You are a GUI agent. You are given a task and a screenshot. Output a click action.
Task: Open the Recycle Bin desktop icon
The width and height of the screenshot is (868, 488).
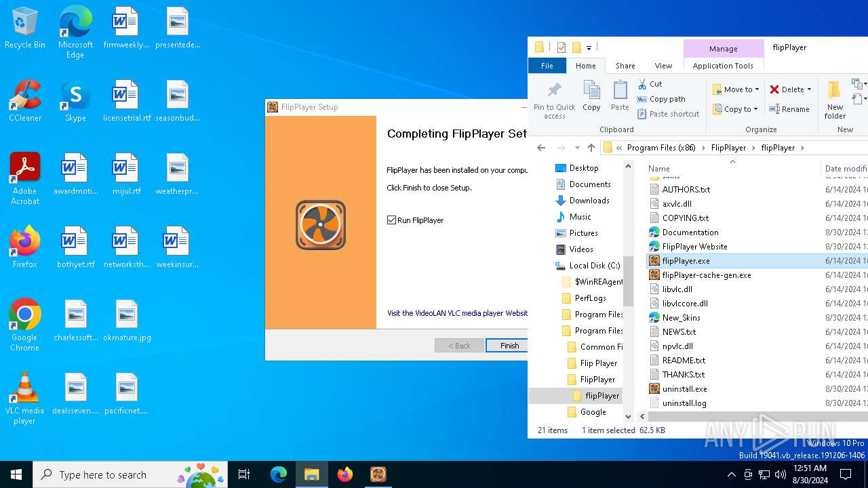[x=25, y=28]
